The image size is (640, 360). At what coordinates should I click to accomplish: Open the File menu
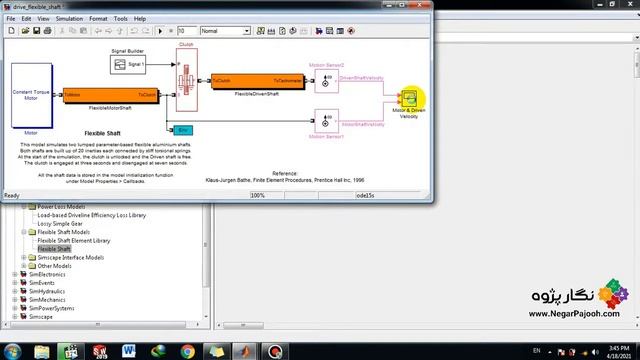pos(11,19)
